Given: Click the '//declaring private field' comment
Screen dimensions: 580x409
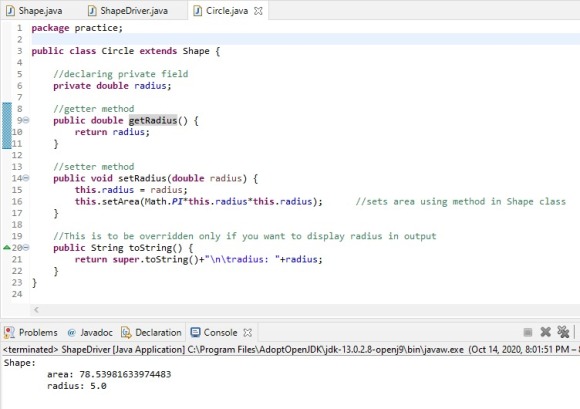Looking at the screenshot, I should (121, 74).
